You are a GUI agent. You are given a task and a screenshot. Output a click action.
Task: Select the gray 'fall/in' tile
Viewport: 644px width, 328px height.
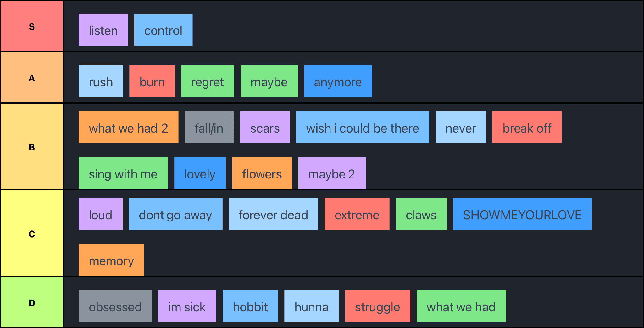209,128
